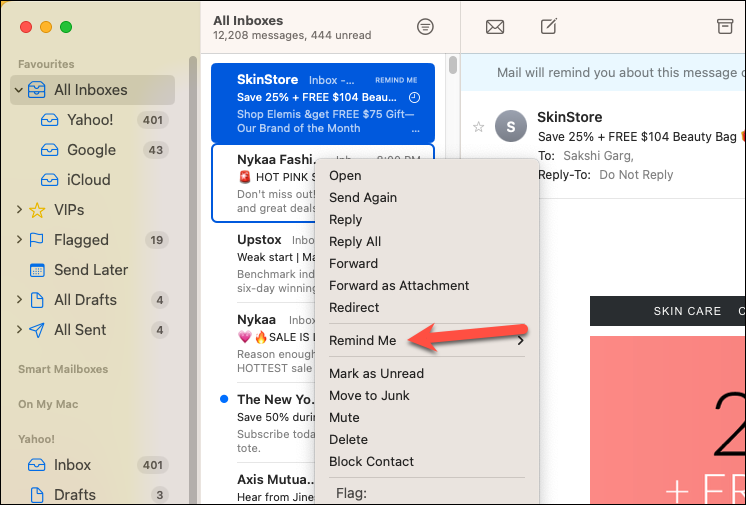Screen dimensions: 746x505
Task: Click the message list scrollbar thumb
Action: [452, 65]
